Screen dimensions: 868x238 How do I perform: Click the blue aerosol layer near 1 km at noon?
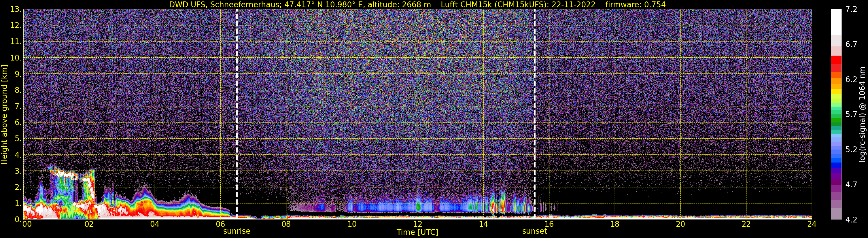[417, 207]
